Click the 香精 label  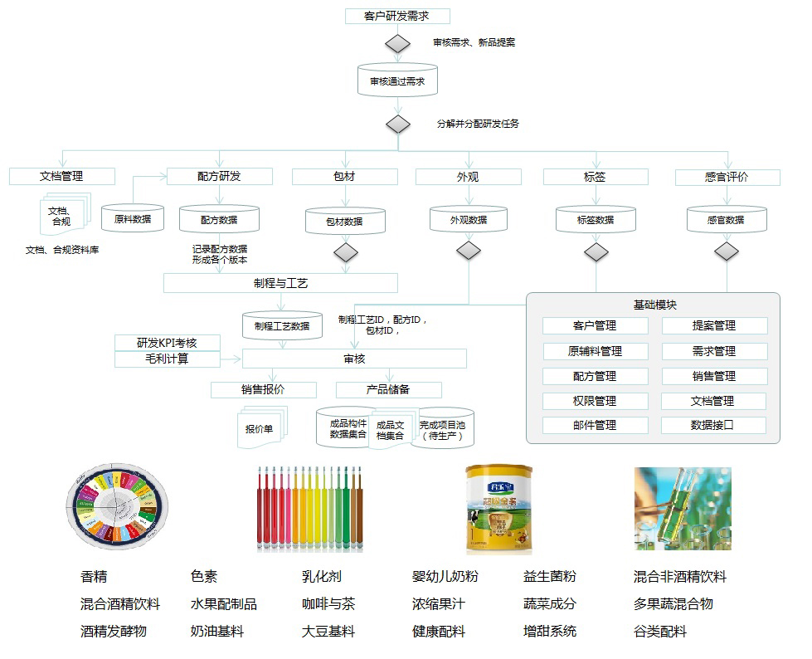pos(94,577)
